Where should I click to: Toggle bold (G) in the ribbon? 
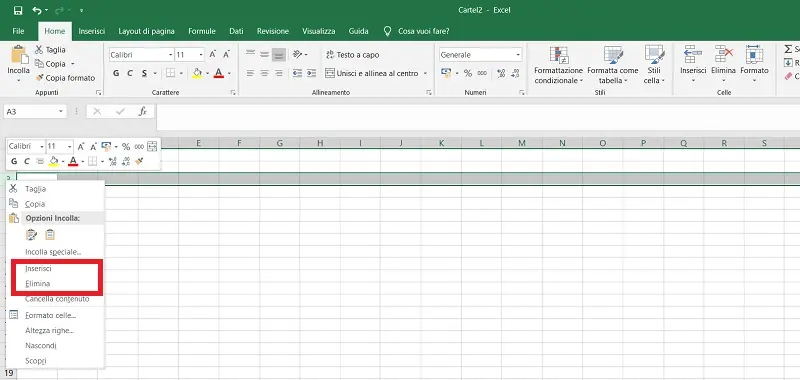point(116,73)
